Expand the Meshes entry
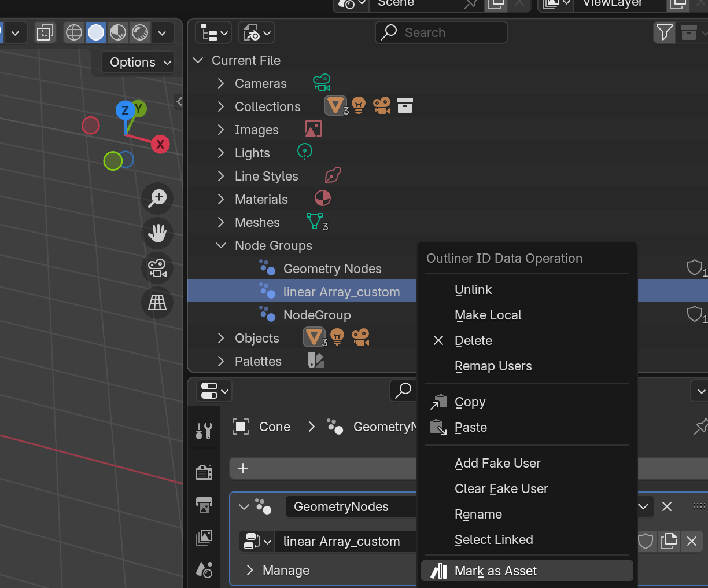The width and height of the screenshot is (708, 588). (221, 222)
